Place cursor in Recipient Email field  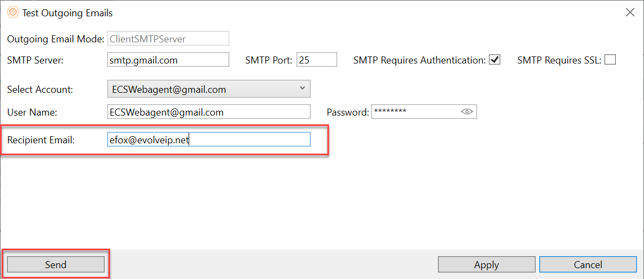209,139
